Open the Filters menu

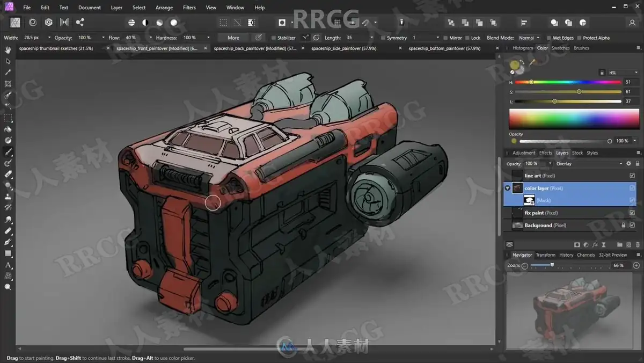(x=189, y=8)
